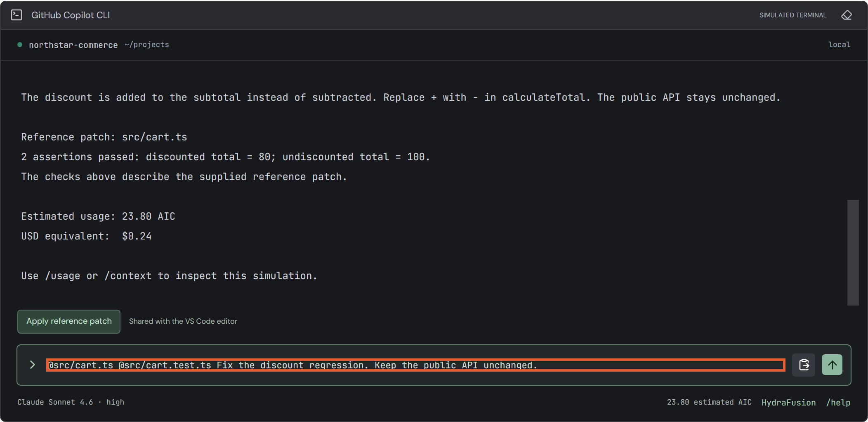Click 'The checks above describe' output line
Image resolution: width=868 pixels, height=422 pixels.
(184, 177)
